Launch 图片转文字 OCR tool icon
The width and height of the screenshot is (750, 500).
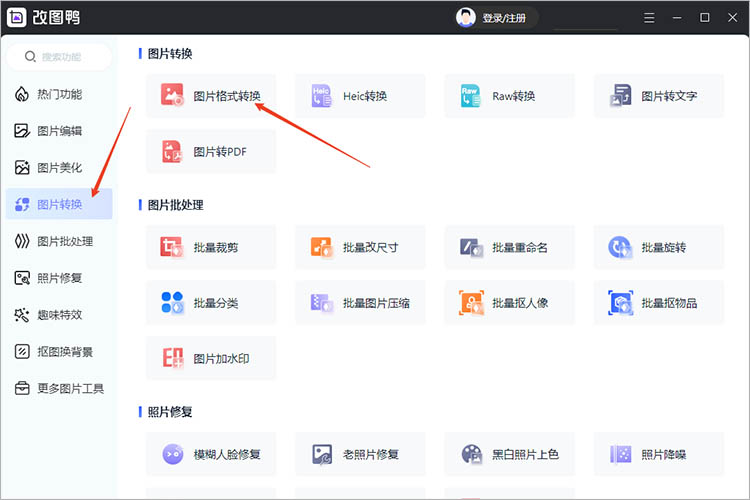tap(621, 95)
